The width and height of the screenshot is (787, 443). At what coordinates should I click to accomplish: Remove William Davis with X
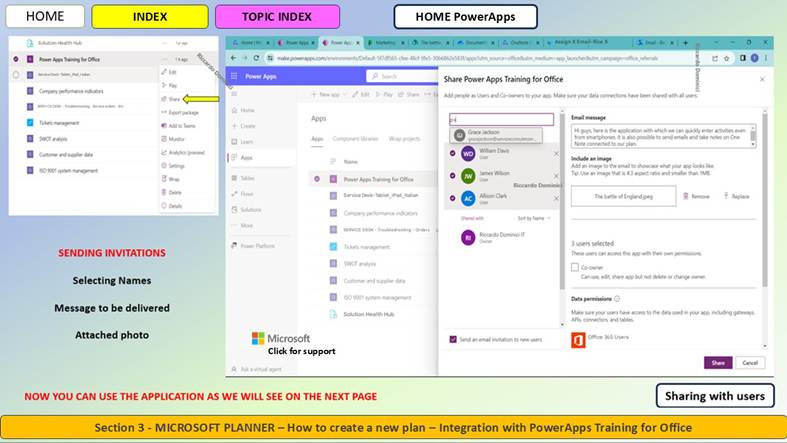(x=556, y=154)
